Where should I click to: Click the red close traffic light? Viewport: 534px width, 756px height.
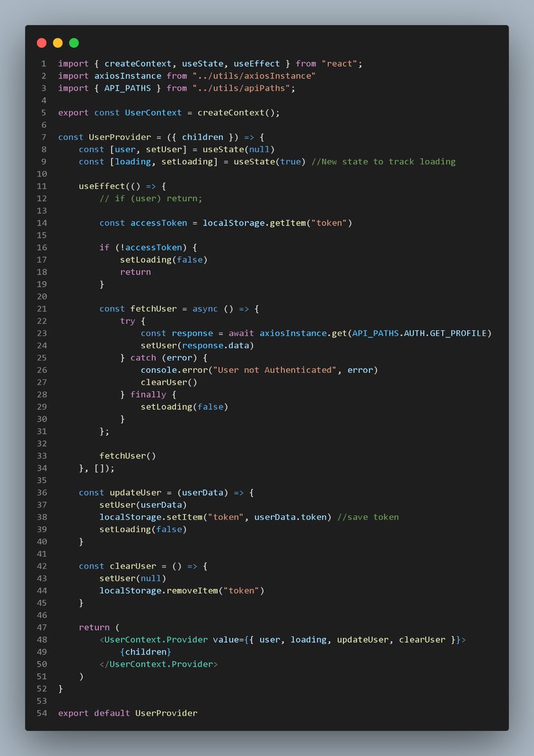[41, 42]
